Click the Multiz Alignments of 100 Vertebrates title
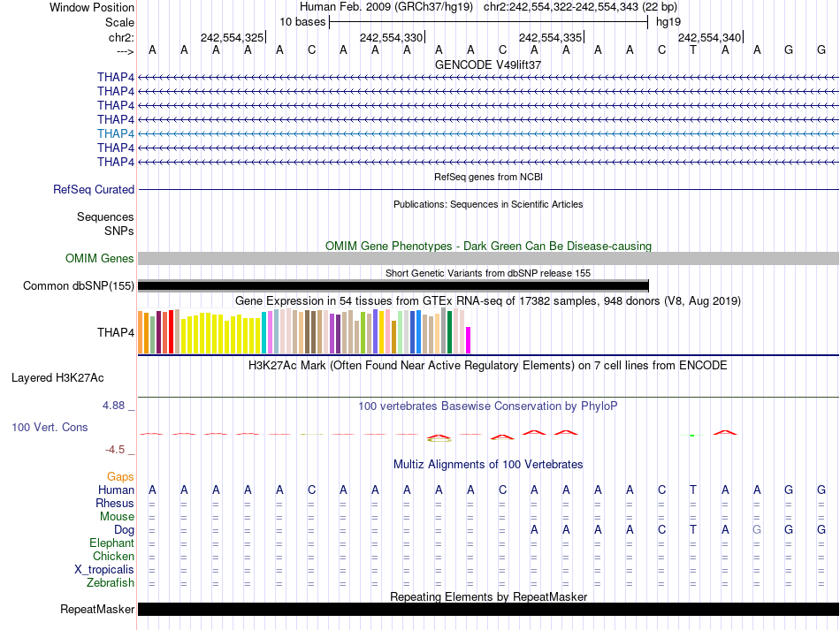Viewport: 840px width, 630px height. point(488,465)
